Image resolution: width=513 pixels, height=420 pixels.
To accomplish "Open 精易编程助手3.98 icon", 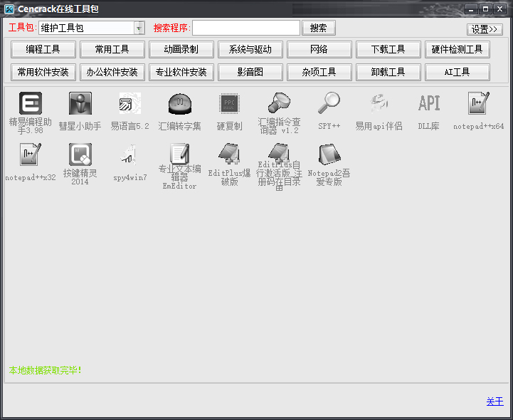I will coord(31,103).
